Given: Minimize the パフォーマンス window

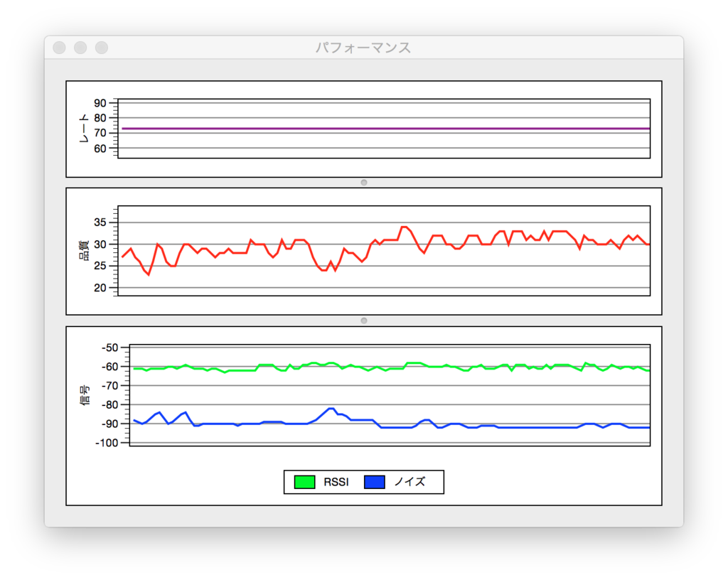Looking at the screenshot, I should (80, 48).
